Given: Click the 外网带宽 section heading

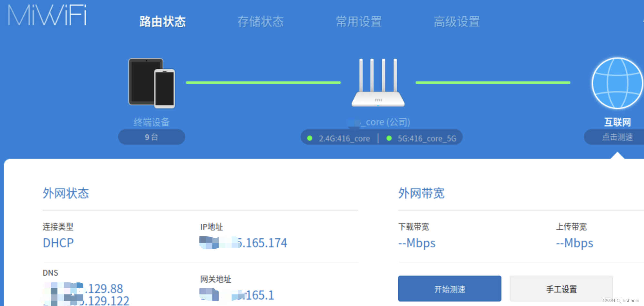Looking at the screenshot, I should pos(421,193).
